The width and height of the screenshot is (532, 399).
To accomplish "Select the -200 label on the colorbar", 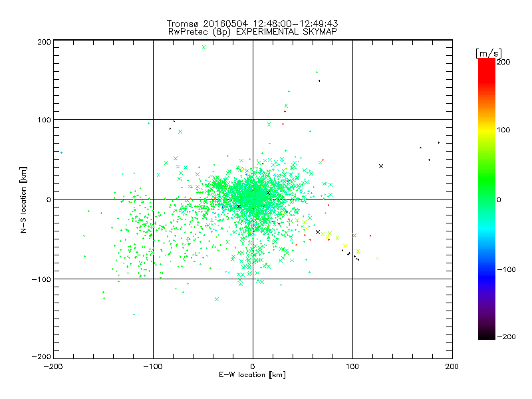I will pyautogui.click(x=506, y=336).
